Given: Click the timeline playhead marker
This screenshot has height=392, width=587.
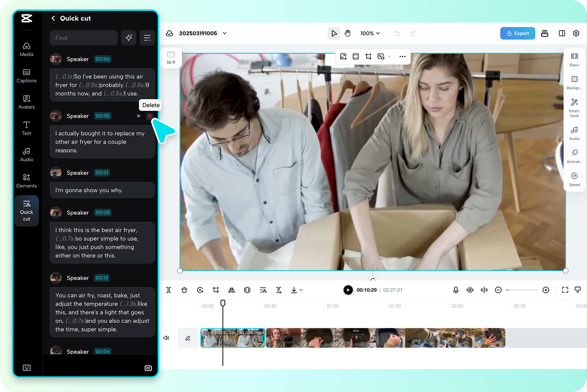Looking at the screenshot, I should (x=223, y=303).
